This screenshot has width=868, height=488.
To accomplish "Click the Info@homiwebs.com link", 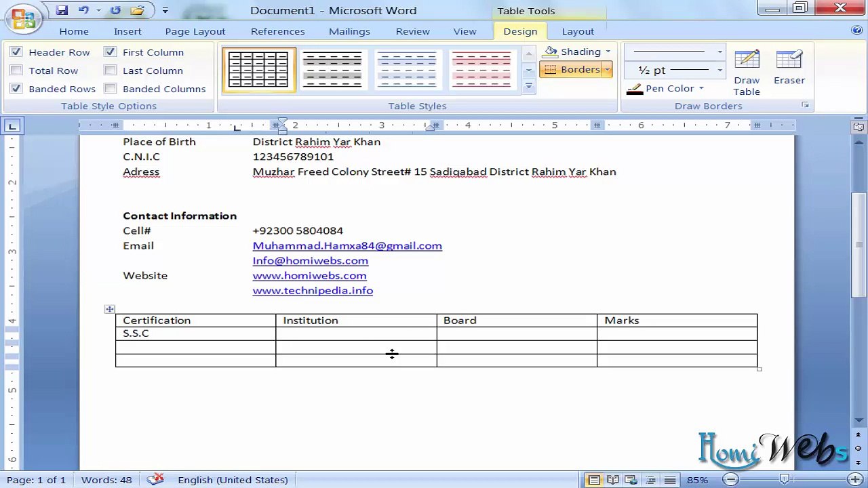I will 311,260.
